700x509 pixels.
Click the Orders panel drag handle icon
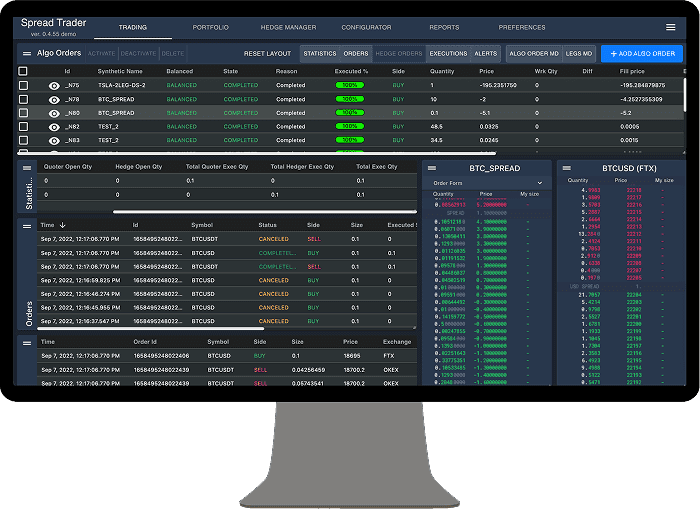(27, 226)
